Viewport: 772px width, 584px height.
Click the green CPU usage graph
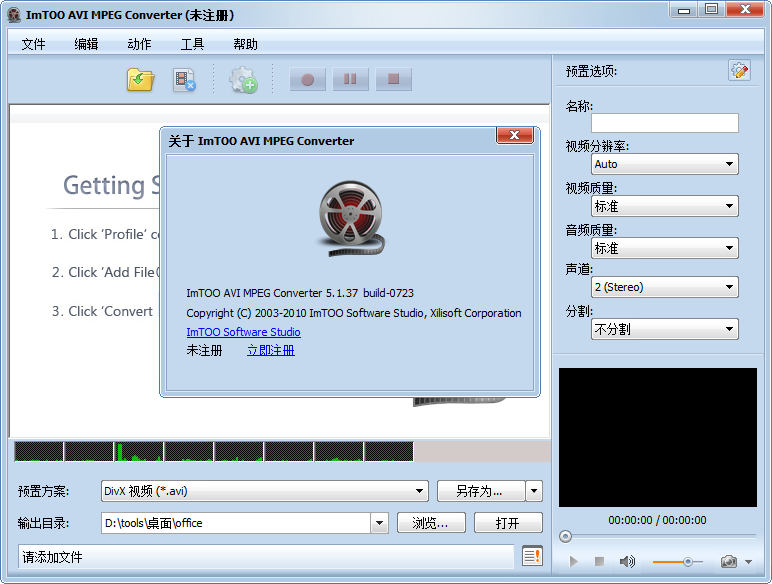pos(214,452)
